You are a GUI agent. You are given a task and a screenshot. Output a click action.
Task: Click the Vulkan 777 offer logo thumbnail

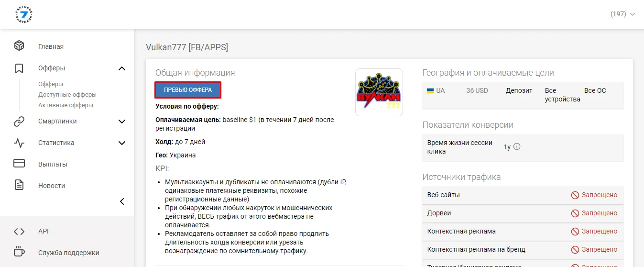point(379,92)
